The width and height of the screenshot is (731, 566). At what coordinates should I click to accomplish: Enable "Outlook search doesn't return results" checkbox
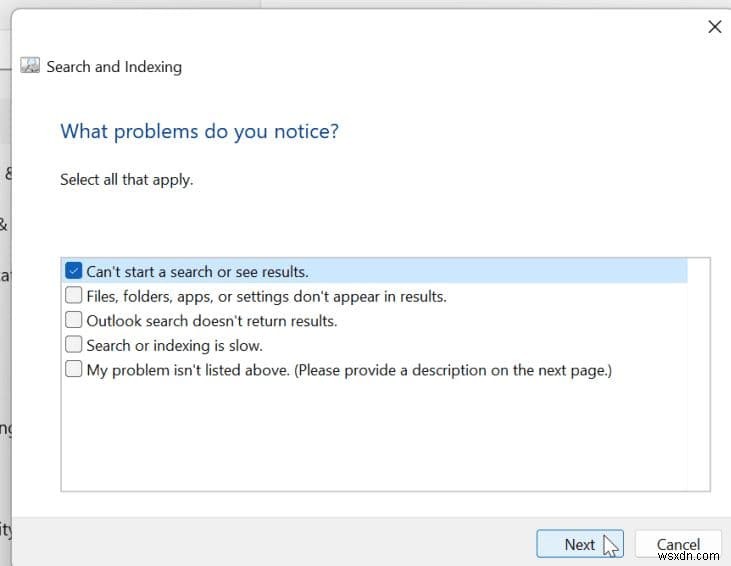pos(74,320)
